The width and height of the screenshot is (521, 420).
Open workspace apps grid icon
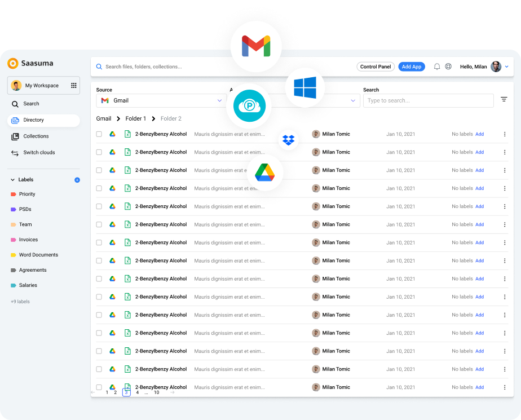coord(73,86)
